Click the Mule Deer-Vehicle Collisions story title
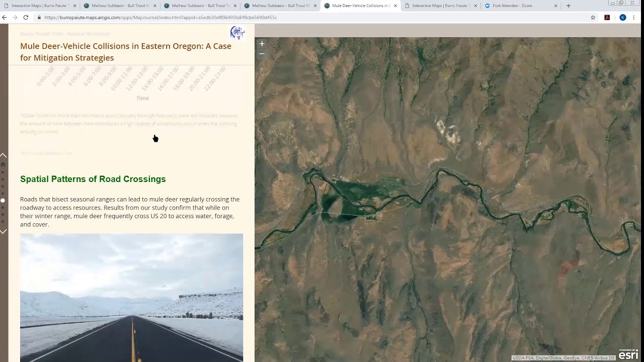 (126, 52)
